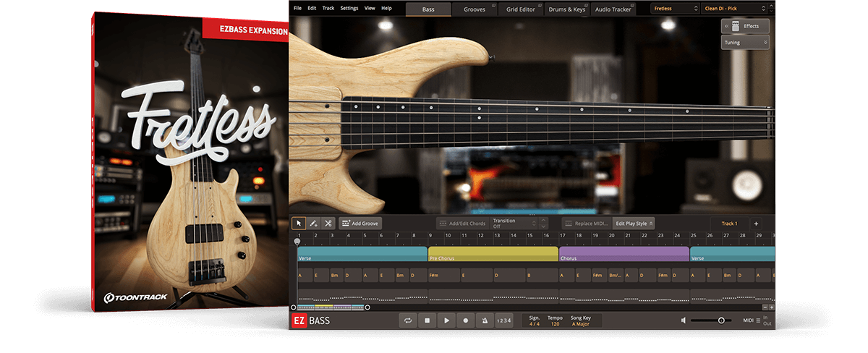Expand the Effects panel

[x=745, y=26]
